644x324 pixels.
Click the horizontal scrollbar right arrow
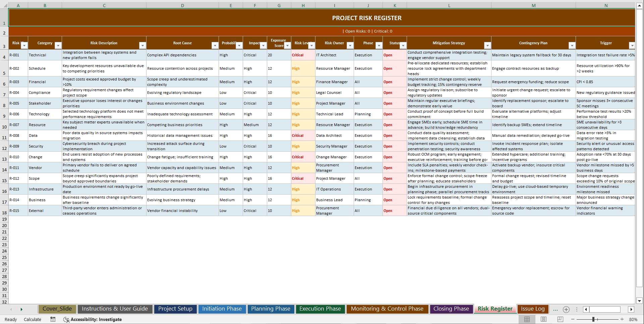pos(631,309)
